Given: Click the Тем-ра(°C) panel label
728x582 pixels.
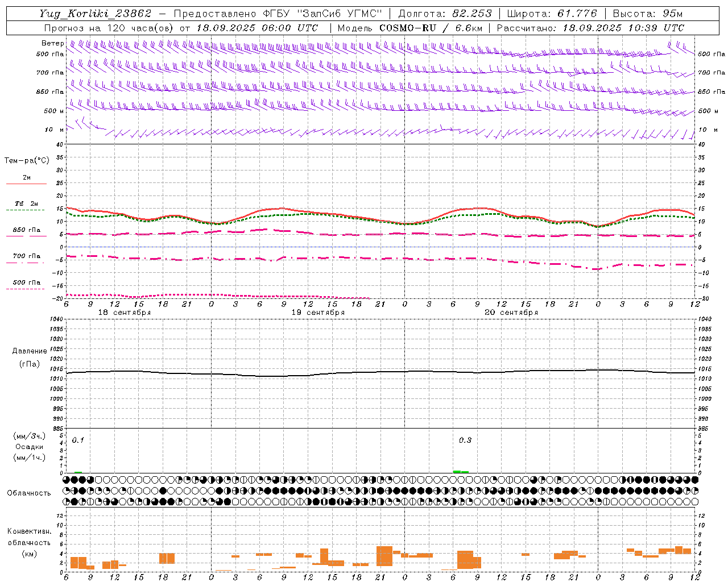Looking at the screenshot, I should [27, 161].
